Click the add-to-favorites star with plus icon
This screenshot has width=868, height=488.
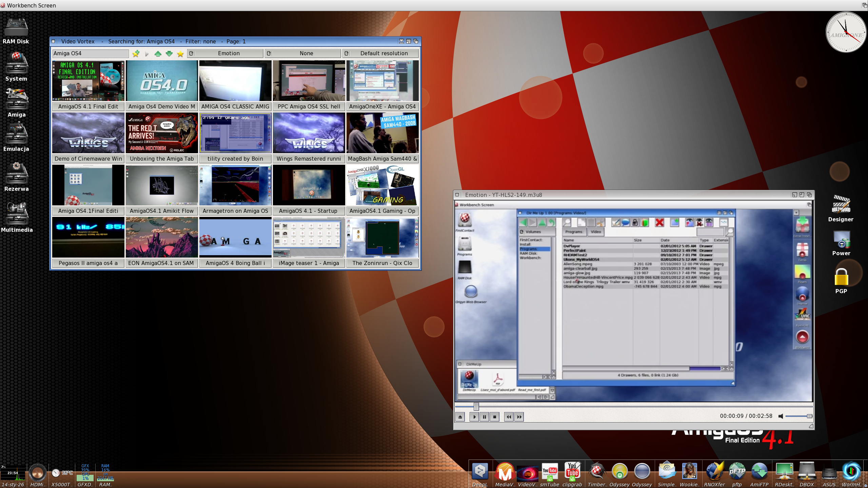tap(136, 54)
